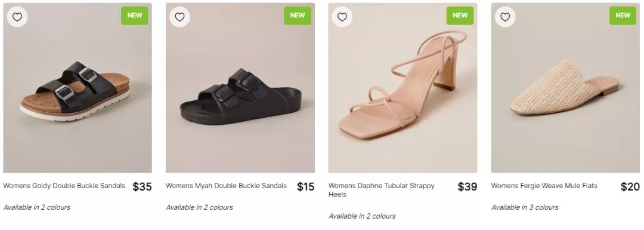Click Available in 3 colours under Fergie flats
644x230 pixels.
(x=525, y=207)
